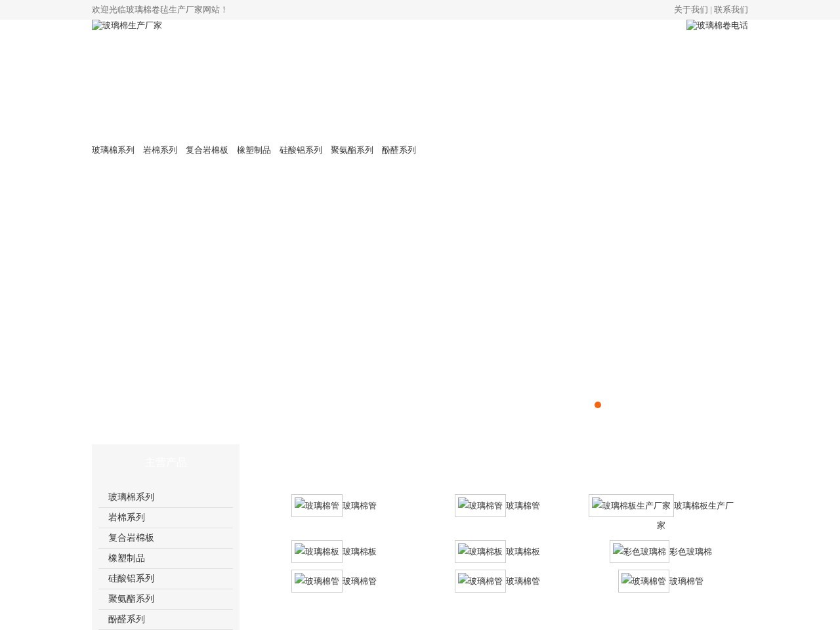Open 玻璃棉系列 in the 主营产品 sidebar list
This screenshot has height=630, width=840.
tap(165, 497)
